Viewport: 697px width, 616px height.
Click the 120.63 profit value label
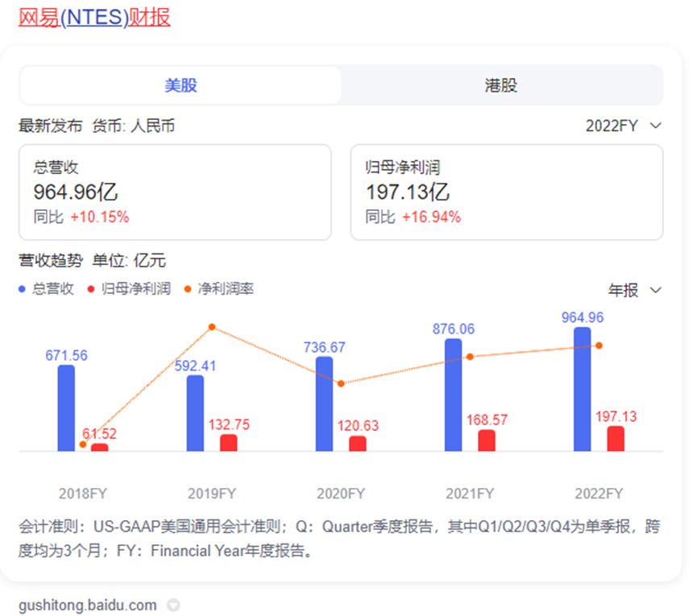click(x=358, y=426)
